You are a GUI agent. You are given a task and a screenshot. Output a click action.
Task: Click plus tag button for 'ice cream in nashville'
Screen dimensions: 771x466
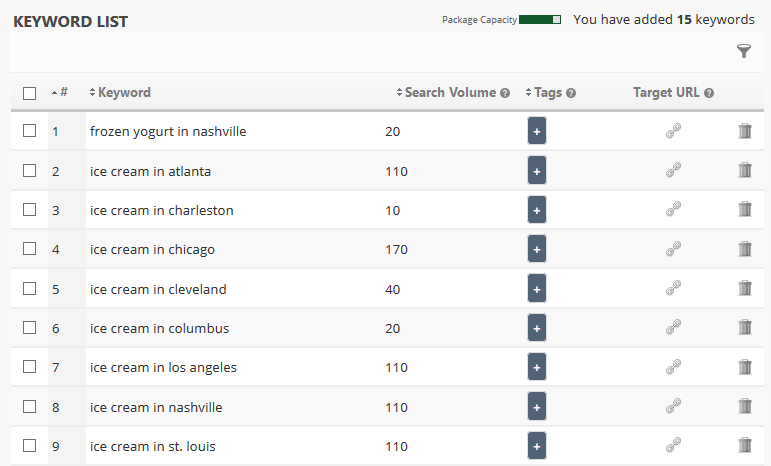[537, 407]
